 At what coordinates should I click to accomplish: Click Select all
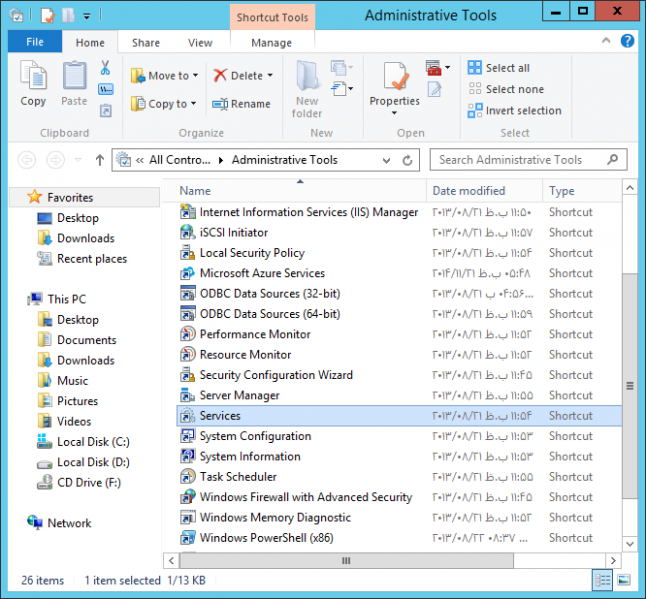click(x=499, y=68)
